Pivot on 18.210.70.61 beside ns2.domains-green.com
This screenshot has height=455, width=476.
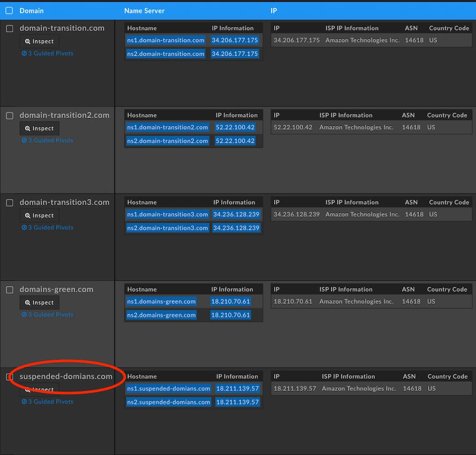coord(231,315)
